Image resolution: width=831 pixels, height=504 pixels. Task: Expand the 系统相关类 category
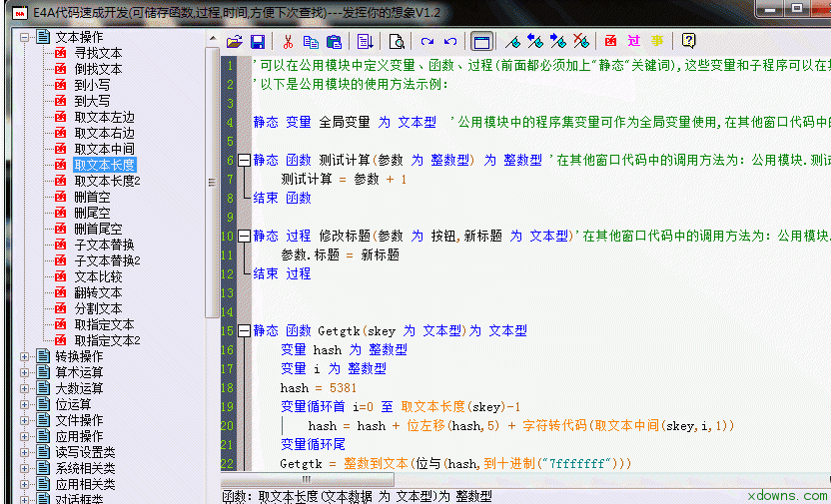click(x=24, y=468)
